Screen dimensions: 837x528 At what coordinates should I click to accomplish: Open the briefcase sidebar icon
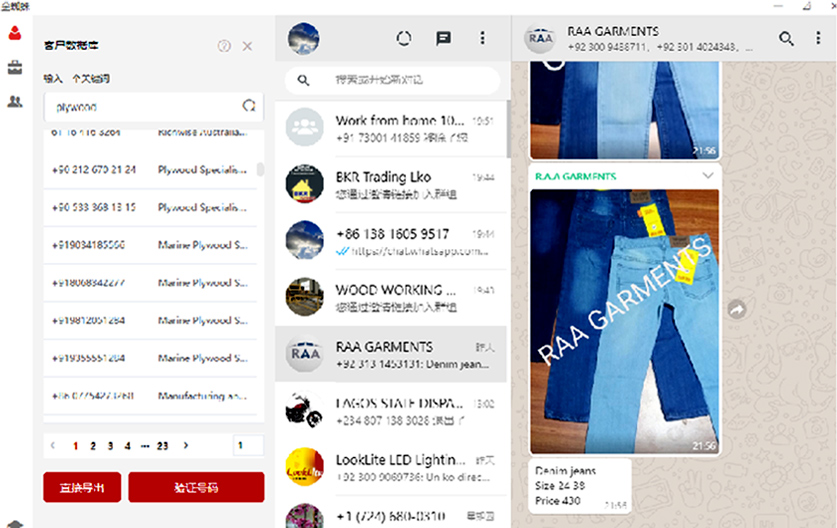pos(14,68)
